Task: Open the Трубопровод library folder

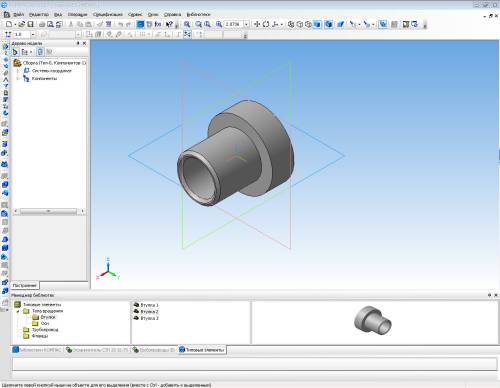Action: pos(45,330)
